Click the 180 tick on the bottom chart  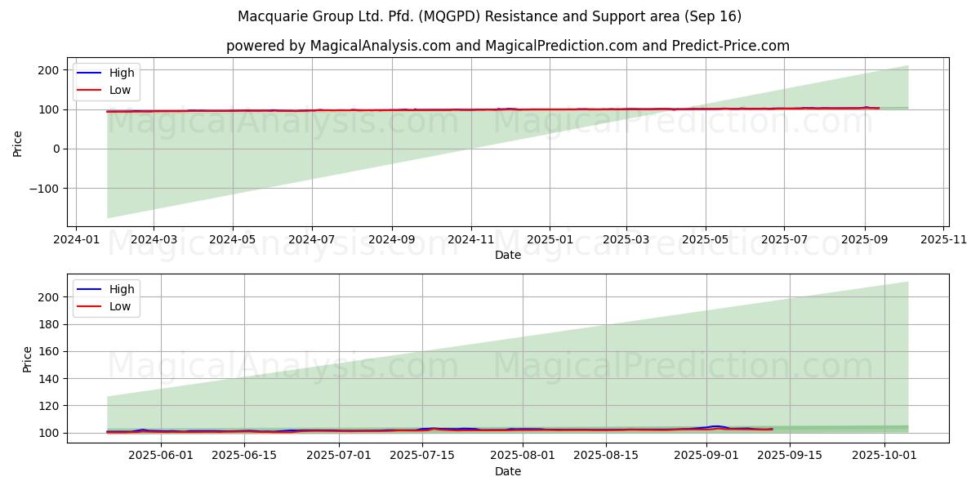pos(51,324)
